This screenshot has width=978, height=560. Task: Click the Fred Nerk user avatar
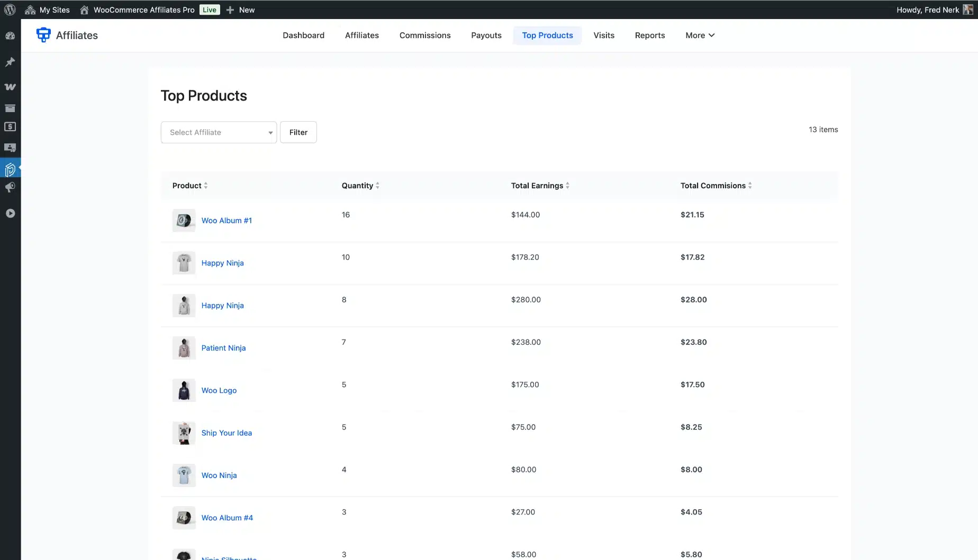point(968,10)
